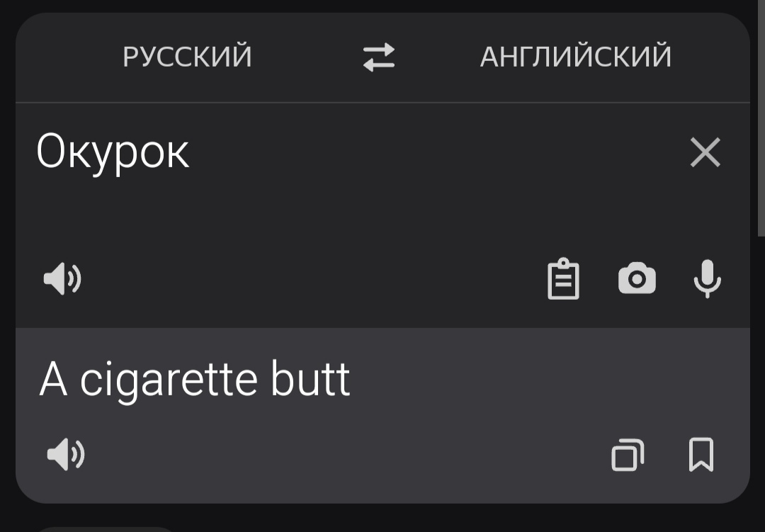
Task: Copy the translation to clipboard
Action: 628,455
